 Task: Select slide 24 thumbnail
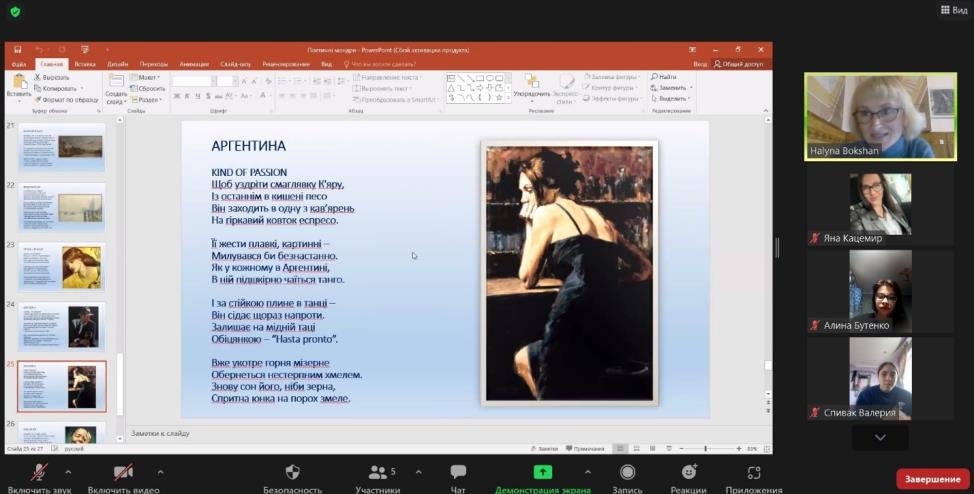pos(61,326)
